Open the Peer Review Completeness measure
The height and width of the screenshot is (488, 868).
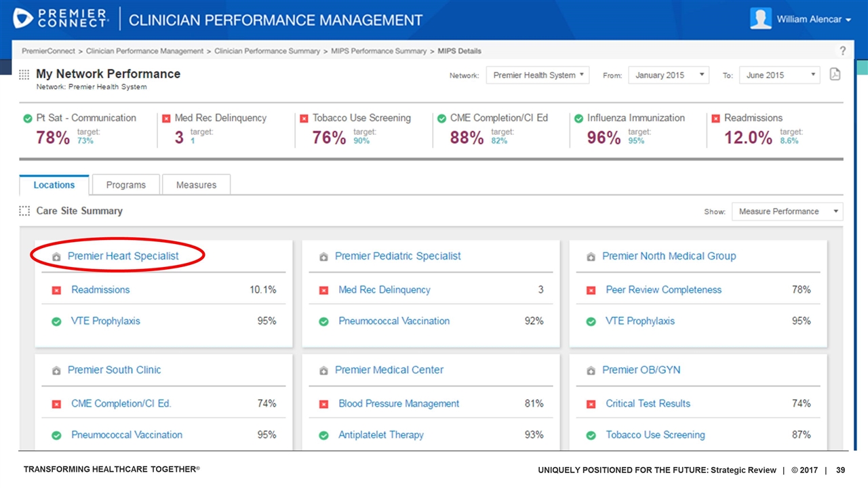point(663,290)
